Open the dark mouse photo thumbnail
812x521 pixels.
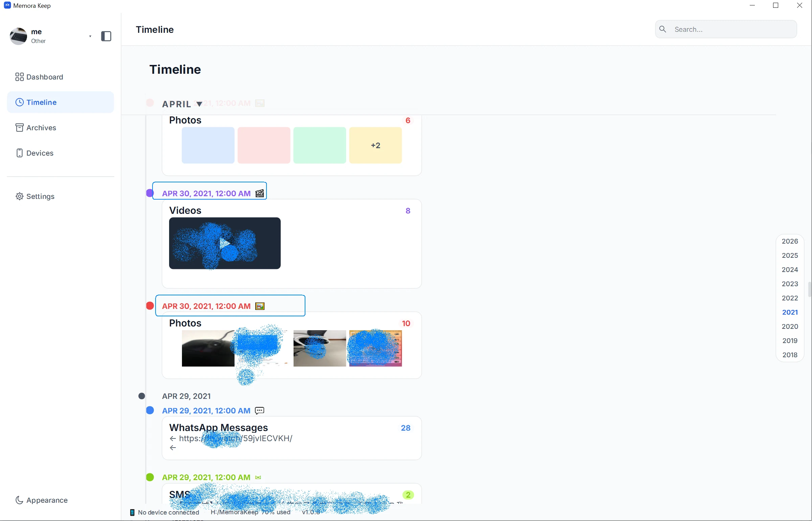(x=208, y=348)
